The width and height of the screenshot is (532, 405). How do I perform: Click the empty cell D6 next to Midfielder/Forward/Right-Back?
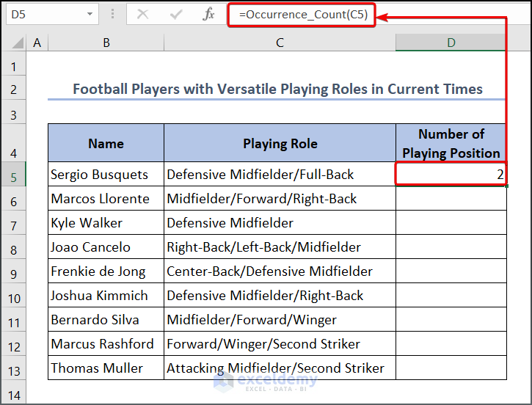pos(451,199)
